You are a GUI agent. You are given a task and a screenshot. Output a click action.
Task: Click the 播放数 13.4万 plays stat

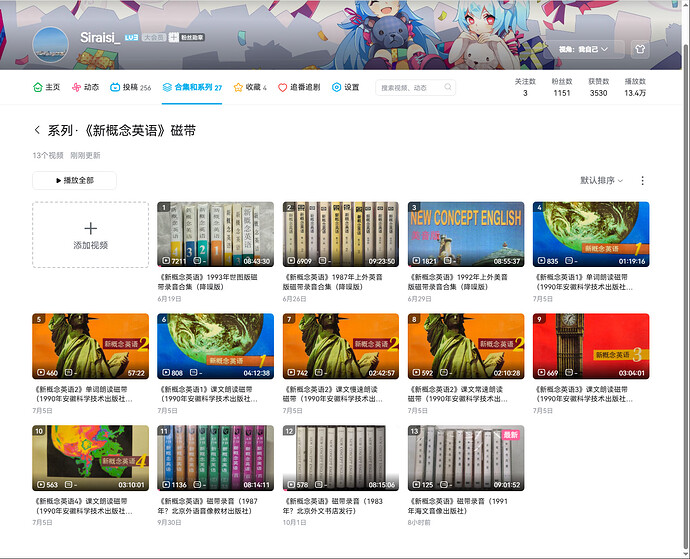635,87
